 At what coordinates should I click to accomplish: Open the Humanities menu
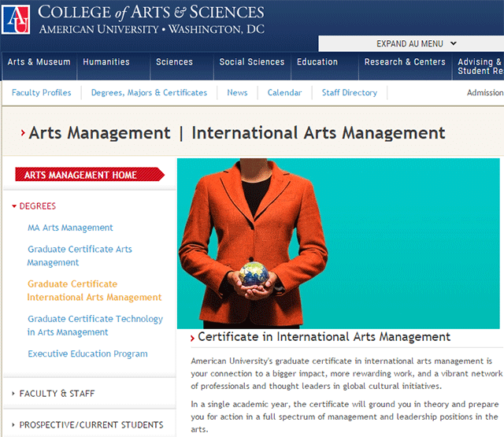106,62
